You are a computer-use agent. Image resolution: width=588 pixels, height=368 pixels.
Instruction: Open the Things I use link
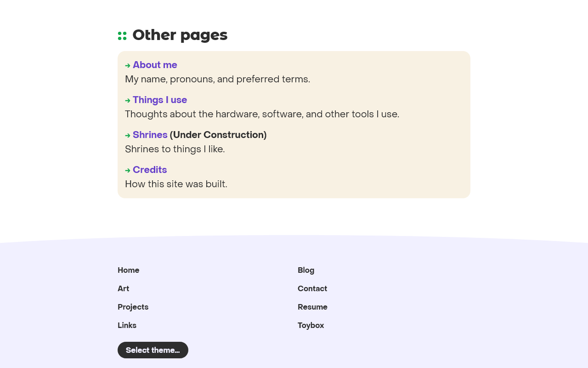coord(160,100)
